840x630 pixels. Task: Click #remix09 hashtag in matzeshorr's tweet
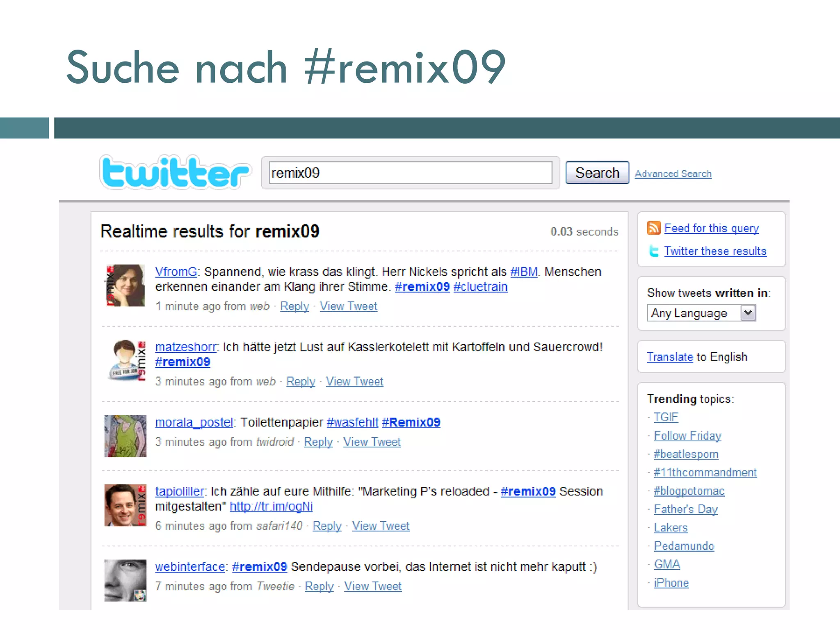183,362
